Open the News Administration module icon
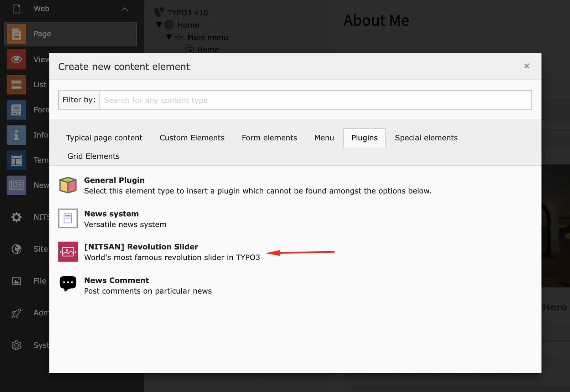The height and width of the screenshot is (392, 570). coord(16,185)
